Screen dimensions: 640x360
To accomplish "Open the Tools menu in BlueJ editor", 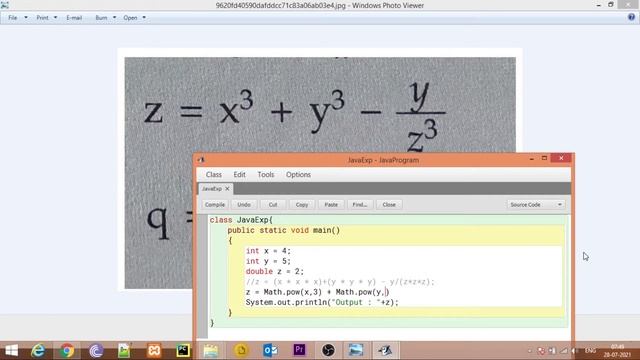I will point(266,174).
